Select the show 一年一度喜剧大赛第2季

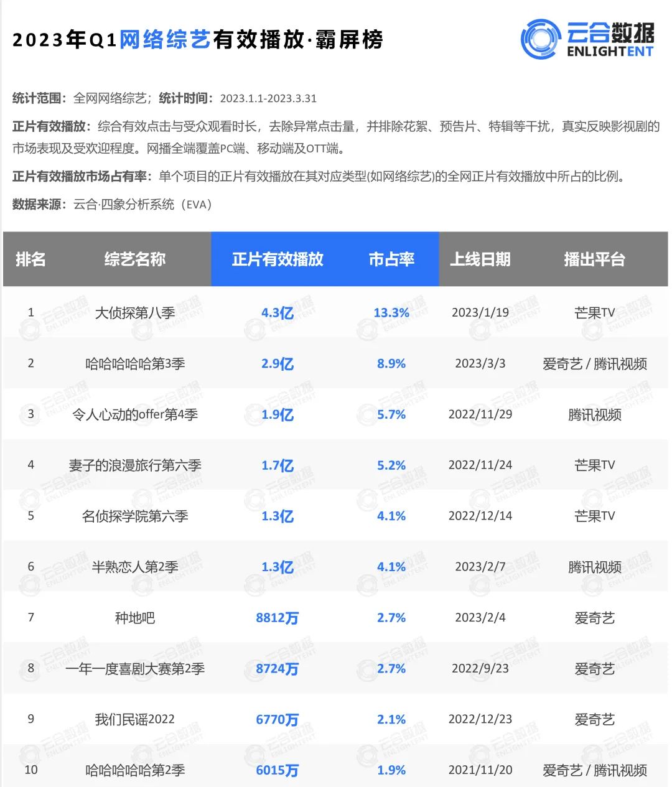tap(135, 669)
